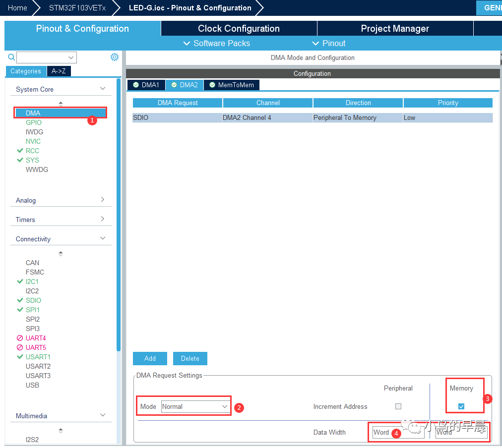Click LED-G.ioc breadcrumb
The image size is (502, 448).
pos(190,7)
